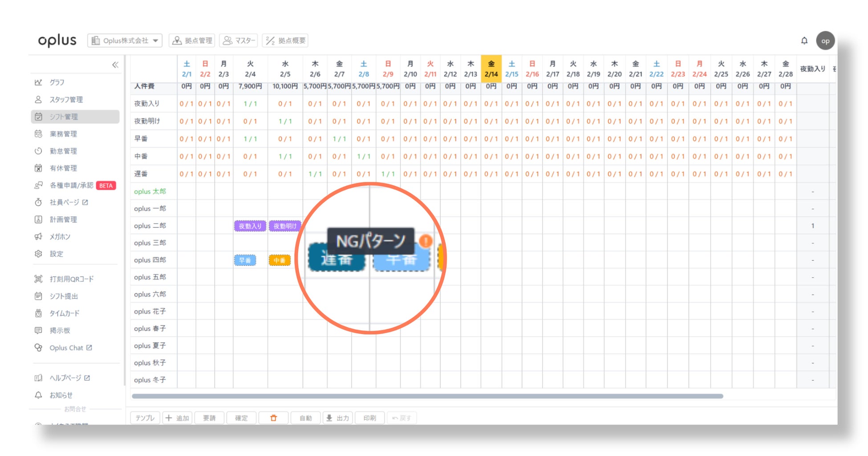Click the メガホン megaphone icon
This screenshot has width=868, height=456.
38,236
